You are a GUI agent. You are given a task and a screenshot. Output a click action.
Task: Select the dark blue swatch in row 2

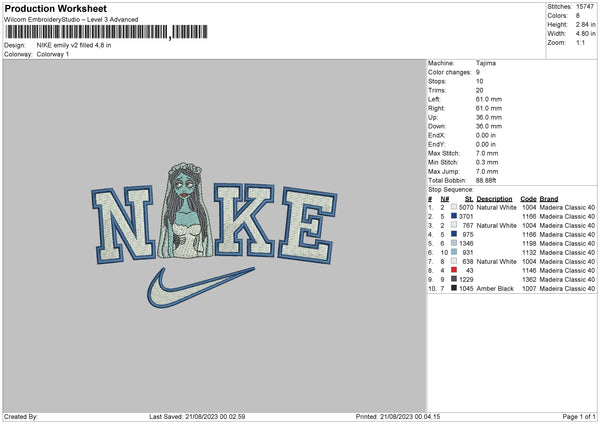454,216
